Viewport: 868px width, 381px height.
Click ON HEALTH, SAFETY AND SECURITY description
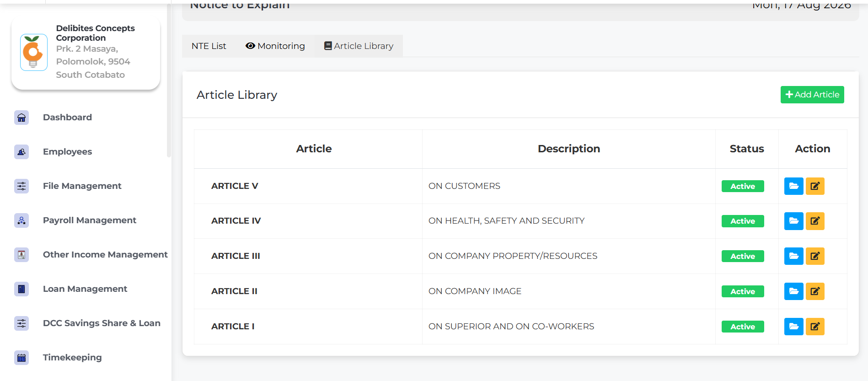(x=506, y=221)
